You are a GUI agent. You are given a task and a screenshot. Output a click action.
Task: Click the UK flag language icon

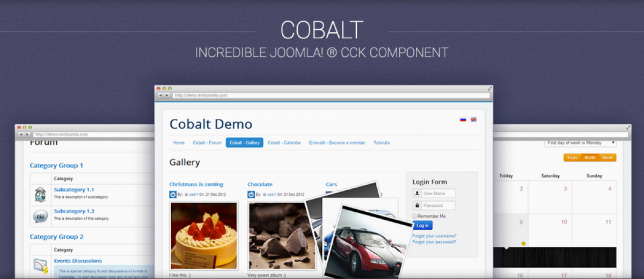473,119
